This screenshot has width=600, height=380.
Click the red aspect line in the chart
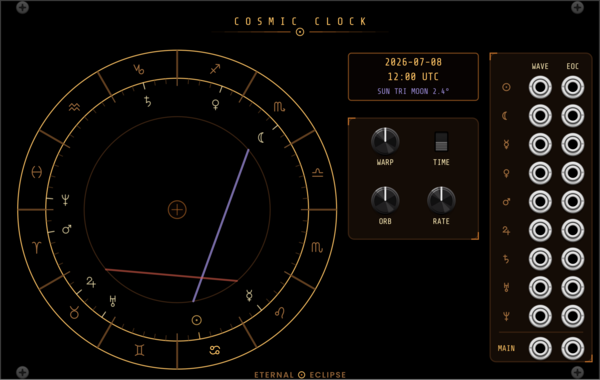coord(171,275)
